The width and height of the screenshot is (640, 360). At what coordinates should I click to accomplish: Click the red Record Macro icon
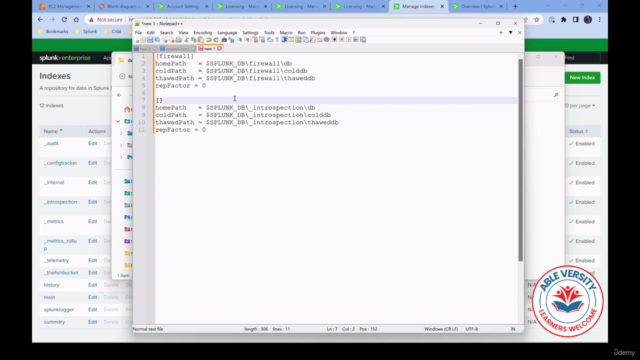(334, 40)
